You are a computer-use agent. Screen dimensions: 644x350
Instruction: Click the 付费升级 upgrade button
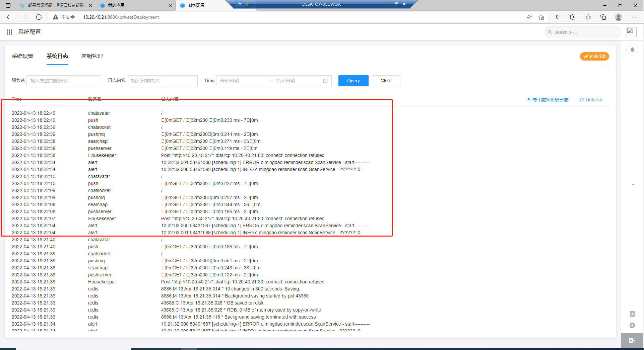594,56
